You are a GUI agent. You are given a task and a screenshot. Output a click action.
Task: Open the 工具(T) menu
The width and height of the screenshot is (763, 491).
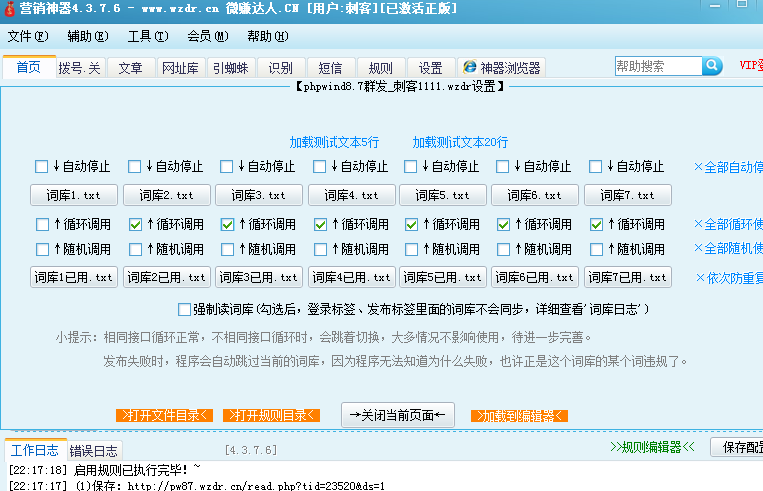point(148,36)
